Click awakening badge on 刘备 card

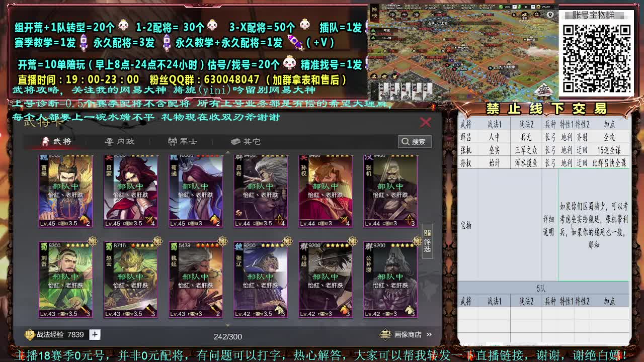[x=93, y=241]
